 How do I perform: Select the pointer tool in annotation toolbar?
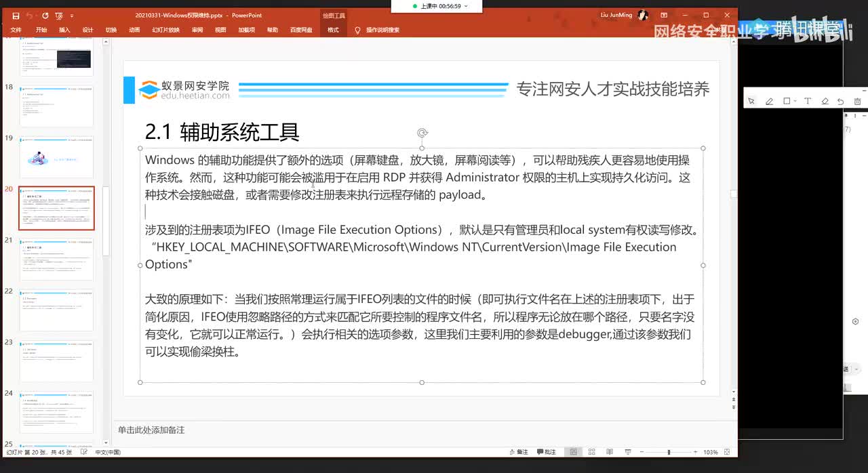pos(751,101)
